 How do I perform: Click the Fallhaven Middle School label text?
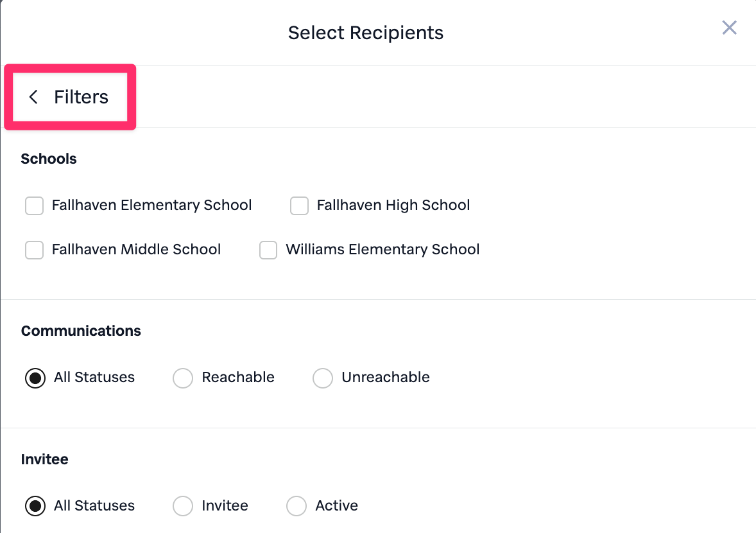click(136, 249)
